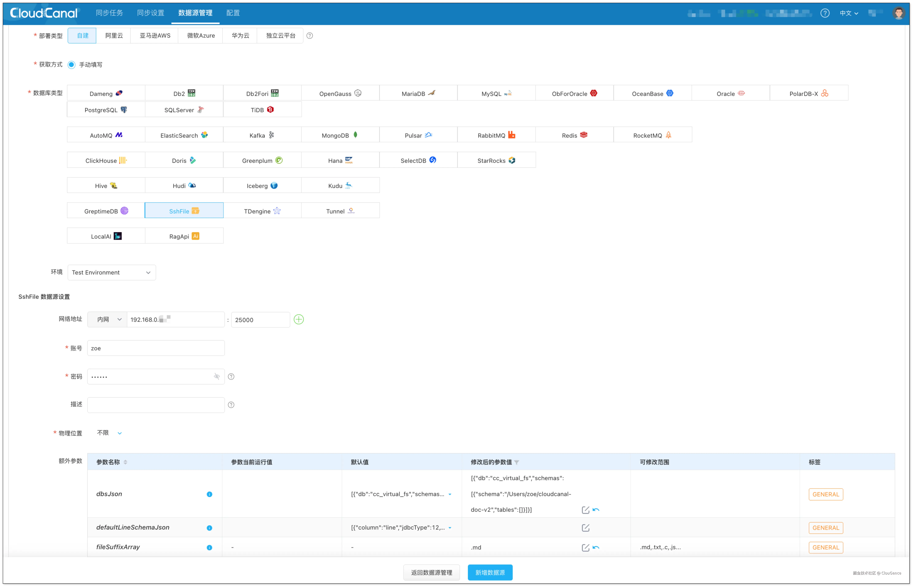Viewport: 914px width, 588px height.
Task: Open help icon in top navigation bar
Action: (825, 13)
